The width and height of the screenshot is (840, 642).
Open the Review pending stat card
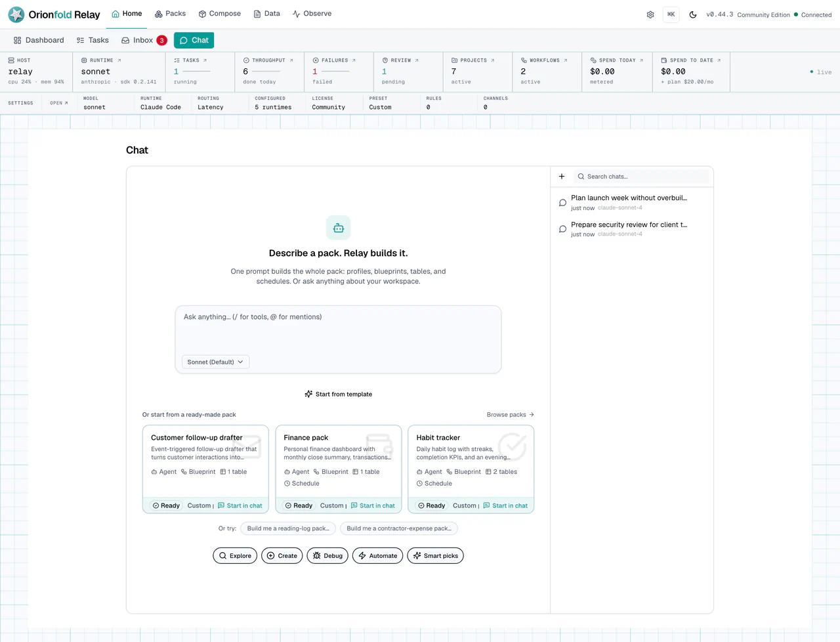tap(409, 71)
